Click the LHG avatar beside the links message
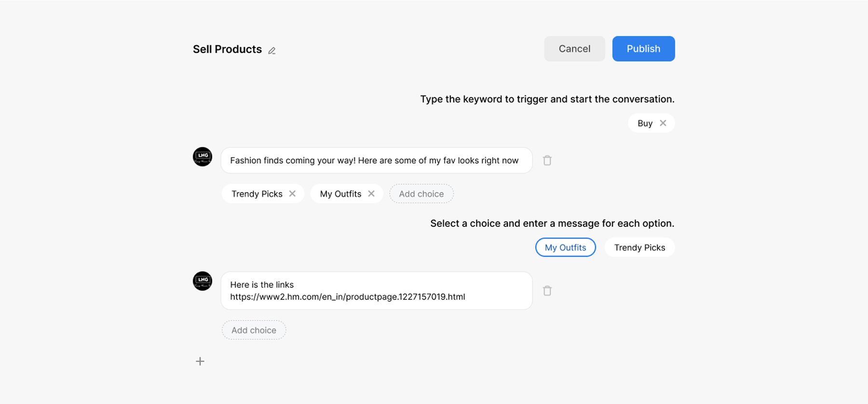868x404 pixels. [203, 281]
